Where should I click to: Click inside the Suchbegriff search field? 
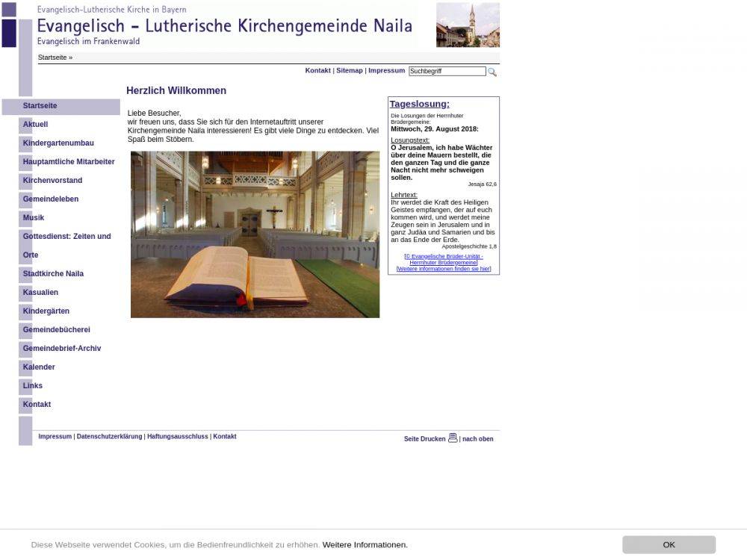point(447,72)
